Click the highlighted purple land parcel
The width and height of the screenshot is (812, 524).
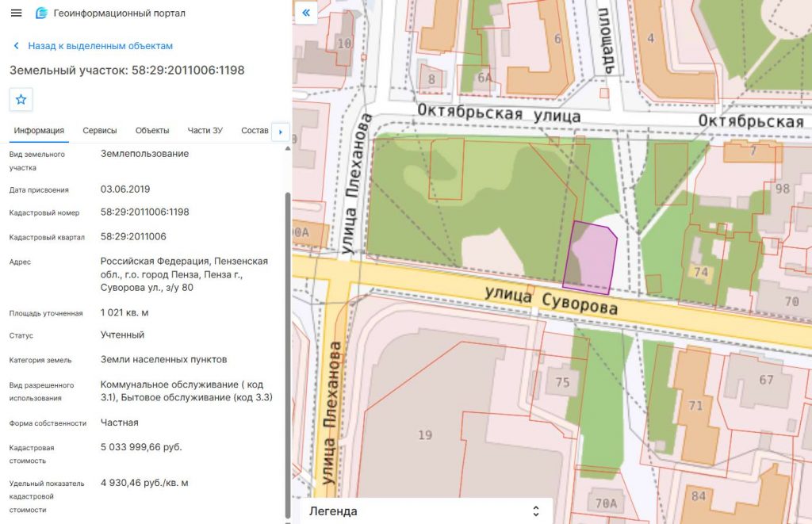click(x=592, y=258)
